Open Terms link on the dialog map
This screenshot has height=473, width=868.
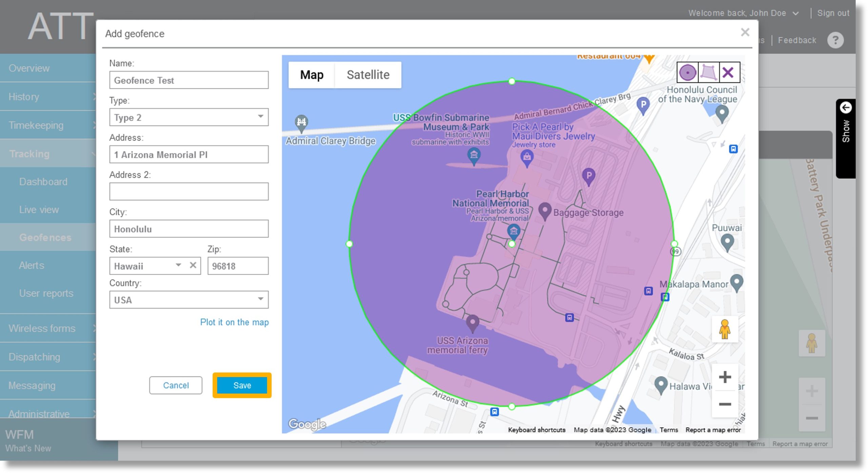[669, 430]
